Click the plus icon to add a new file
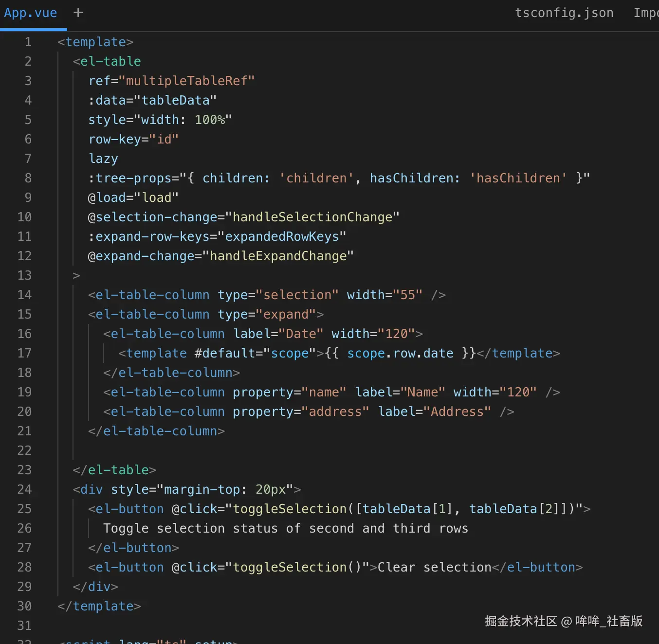 click(x=78, y=13)
